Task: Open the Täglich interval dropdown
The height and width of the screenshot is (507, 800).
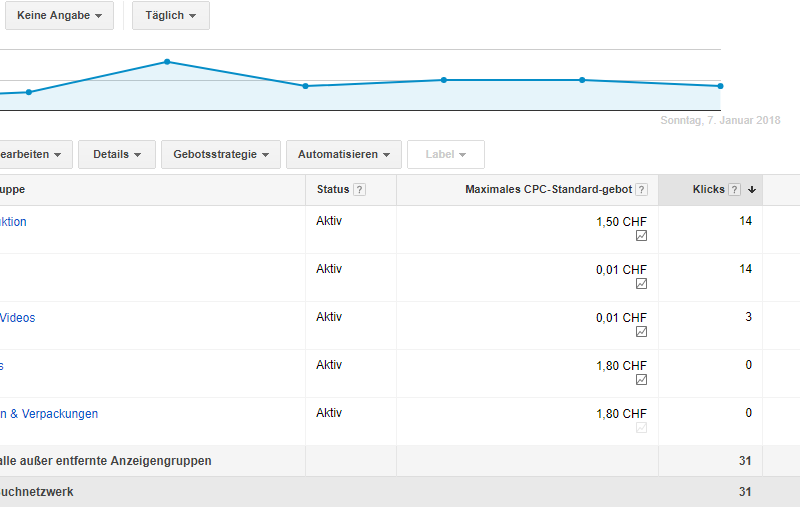Action: pos(170,15)
